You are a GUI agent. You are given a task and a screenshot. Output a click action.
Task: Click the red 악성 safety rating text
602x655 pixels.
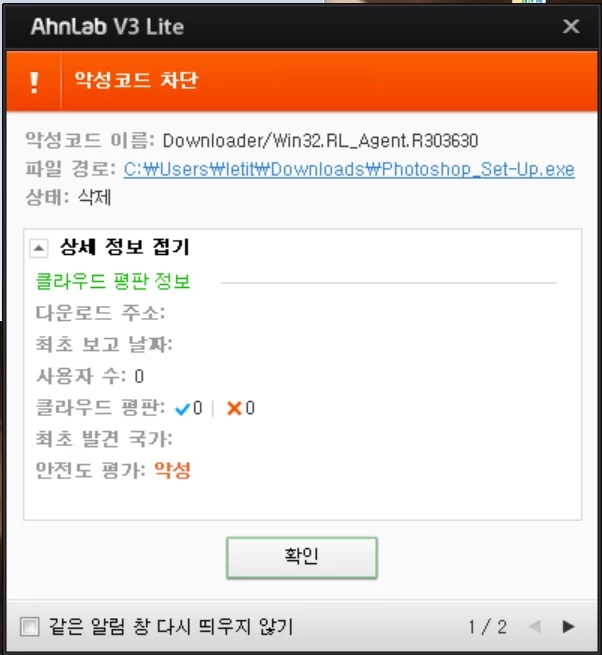172,470
